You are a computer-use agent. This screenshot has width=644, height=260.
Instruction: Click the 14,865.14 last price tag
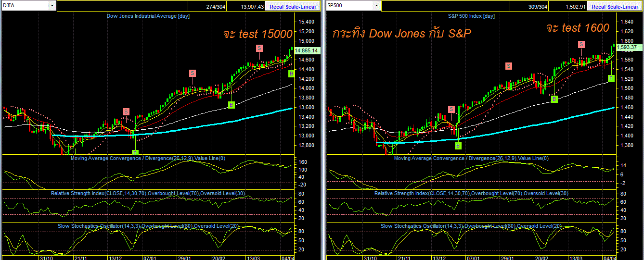pos(307,50)
